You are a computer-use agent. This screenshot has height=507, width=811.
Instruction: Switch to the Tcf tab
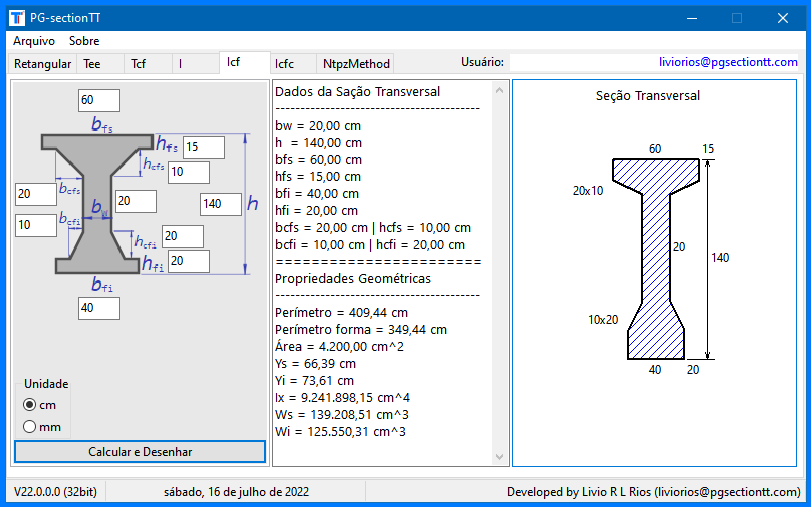148,64
